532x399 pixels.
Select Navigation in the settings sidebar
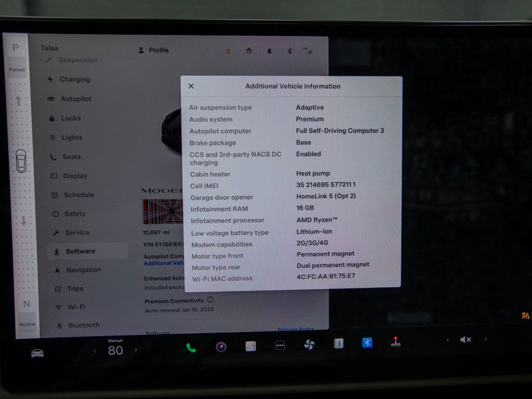pyautogui.click(x=83, y=270)
